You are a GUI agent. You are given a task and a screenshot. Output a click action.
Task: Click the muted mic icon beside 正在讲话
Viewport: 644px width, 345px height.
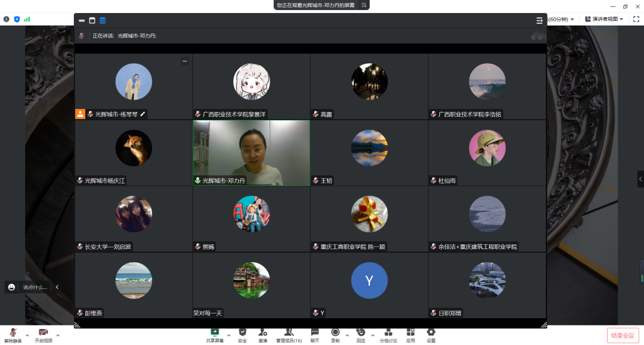point(81,36)
